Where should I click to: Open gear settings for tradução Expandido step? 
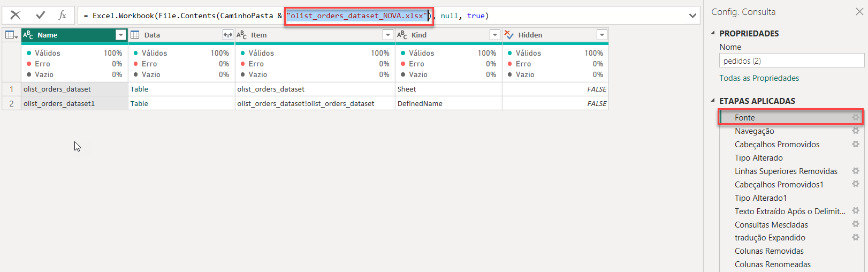click(855, 237)
